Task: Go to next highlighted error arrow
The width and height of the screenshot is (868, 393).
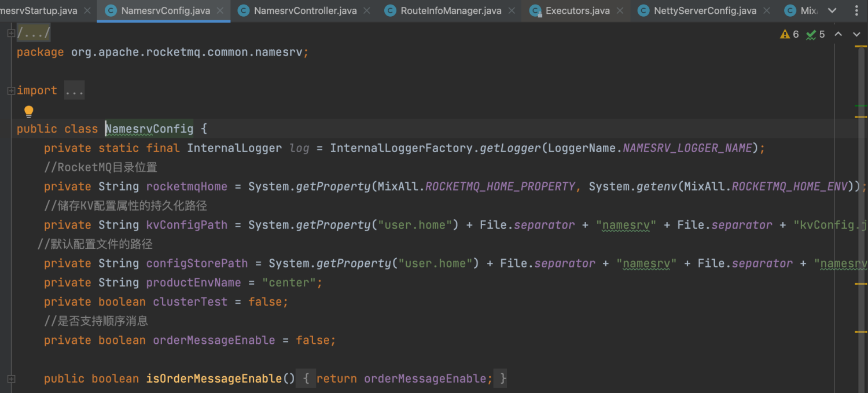Action: pos(856,34)
